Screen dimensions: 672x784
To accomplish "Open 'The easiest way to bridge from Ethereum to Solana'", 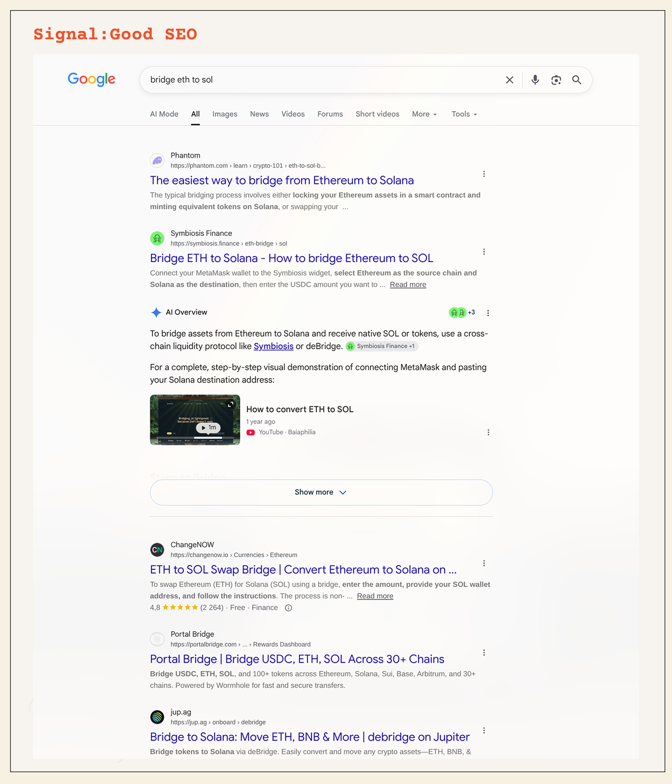I will (x=282, y=180).
